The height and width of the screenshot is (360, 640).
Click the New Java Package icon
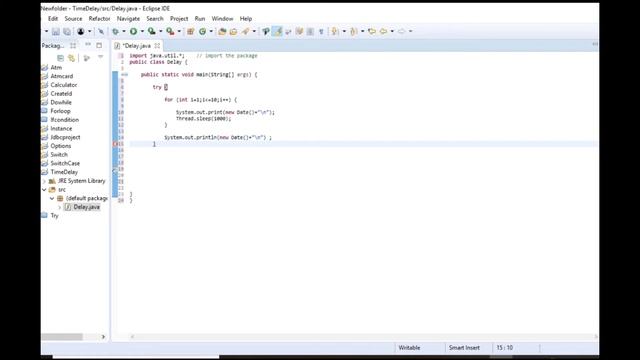coord(191,31)
